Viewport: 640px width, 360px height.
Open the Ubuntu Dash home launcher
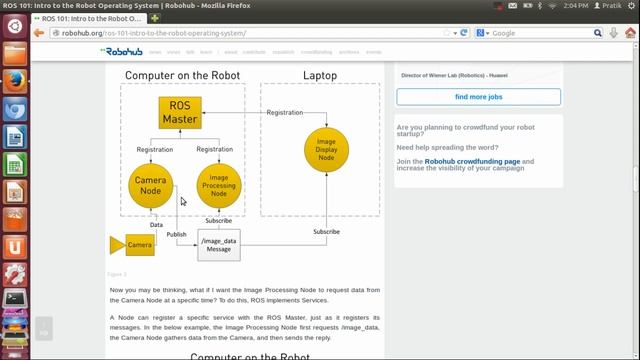coord(15,27)
